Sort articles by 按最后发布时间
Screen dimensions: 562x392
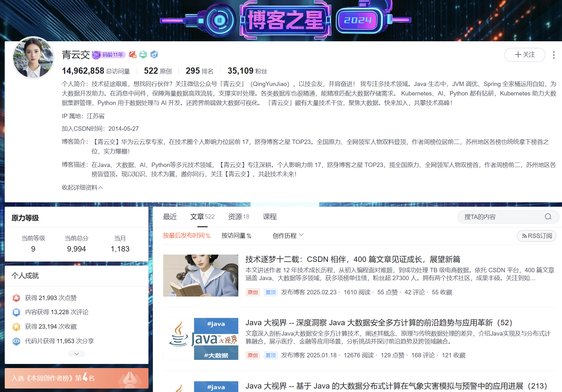tap(187, 236)
